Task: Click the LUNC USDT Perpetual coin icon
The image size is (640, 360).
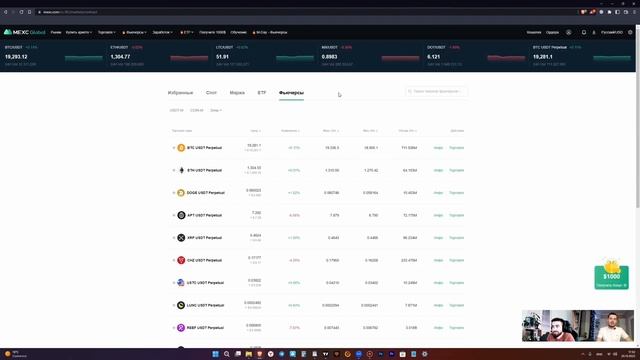Action: tap(181, 305)
